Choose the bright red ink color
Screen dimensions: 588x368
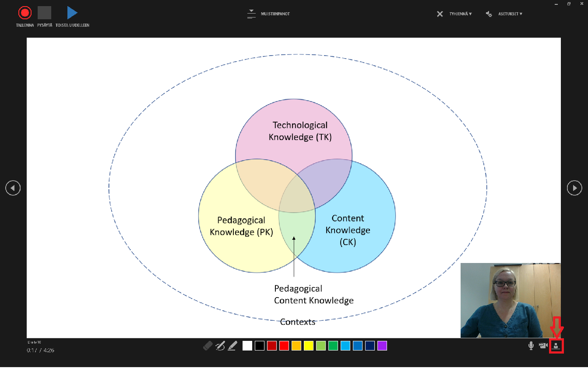284,346
